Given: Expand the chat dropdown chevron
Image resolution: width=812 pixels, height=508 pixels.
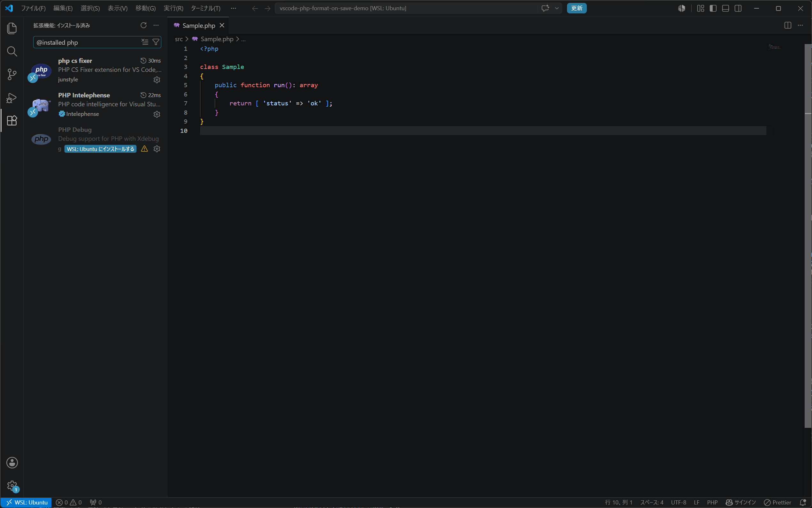Looking at the screenshot, I should [556, 8].
